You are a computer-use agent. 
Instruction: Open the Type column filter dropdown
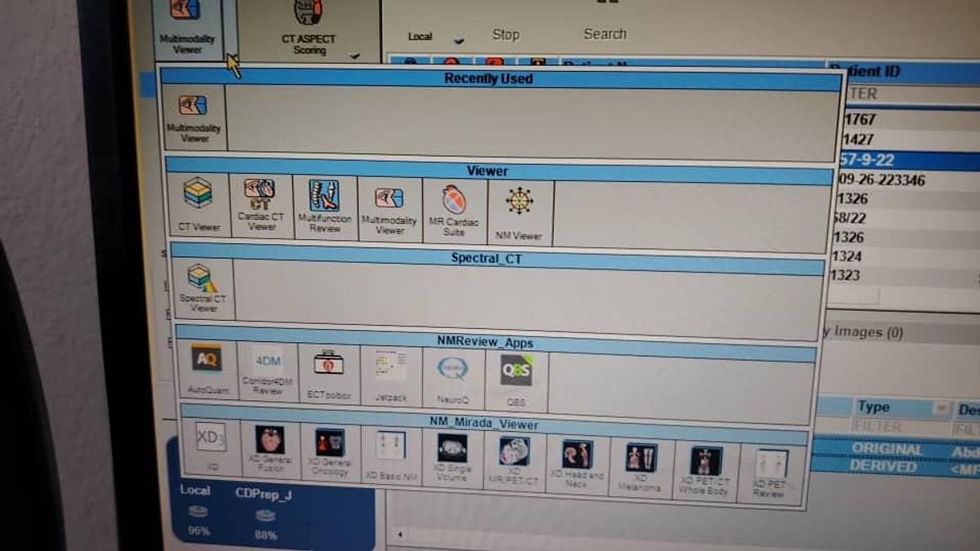tap(942, 408)
